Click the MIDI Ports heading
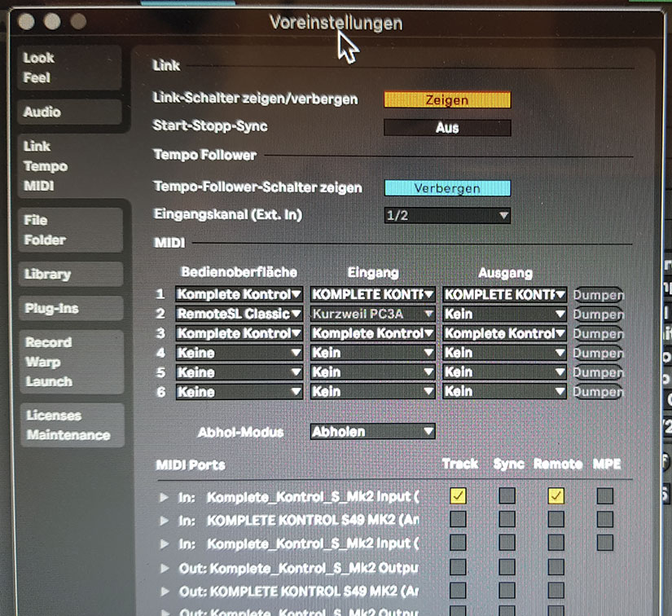672x616 pixels. [191, 465]
